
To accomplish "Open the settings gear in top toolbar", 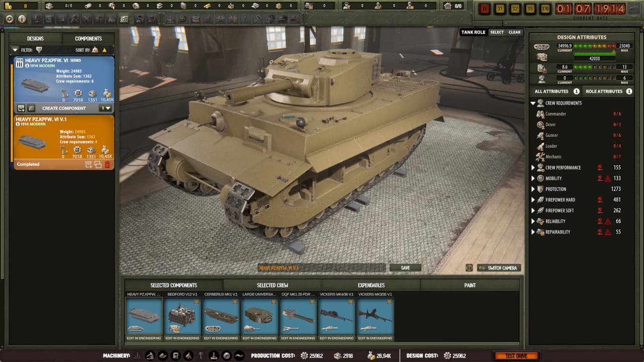I will click(9, 19).
